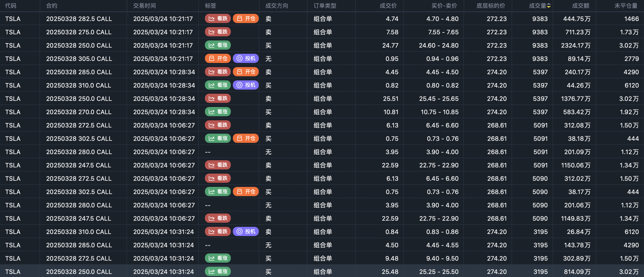Click 看跌 tag on 285.0 CALL 10:28:34 row
Screen dimensions: 644x277
tap(218, 72)
